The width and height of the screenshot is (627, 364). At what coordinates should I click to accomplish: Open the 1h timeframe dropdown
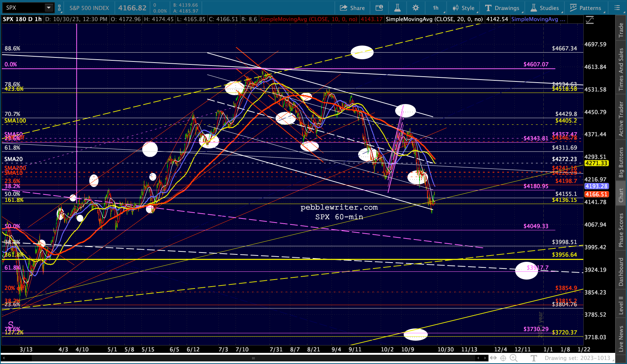tap(436, 8)
